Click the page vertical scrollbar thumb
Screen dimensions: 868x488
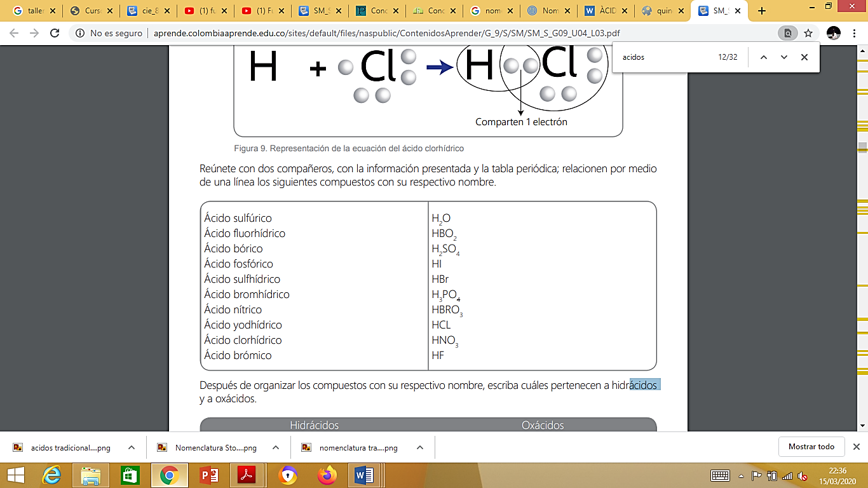pyautogui.click(x=862, y=147)
